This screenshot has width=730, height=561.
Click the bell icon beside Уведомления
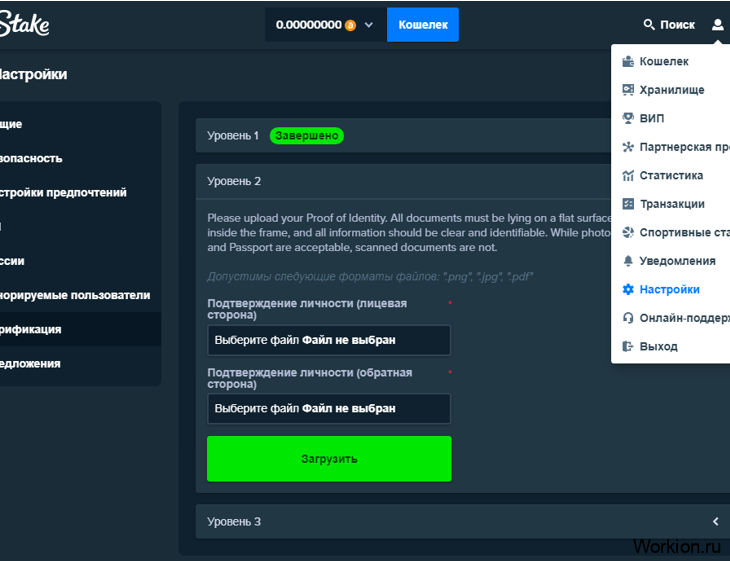[x=628, y=261]
